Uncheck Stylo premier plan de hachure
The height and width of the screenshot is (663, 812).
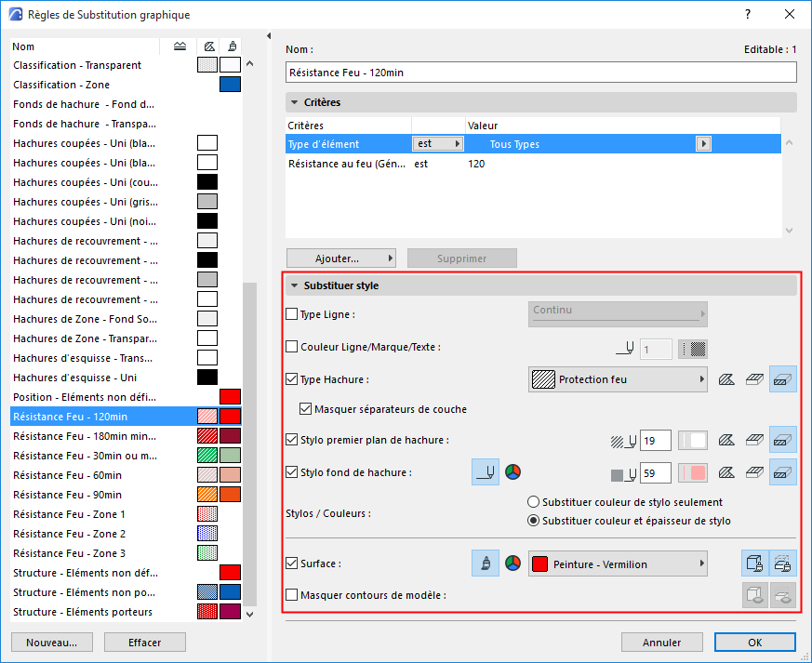click(292, 440)
